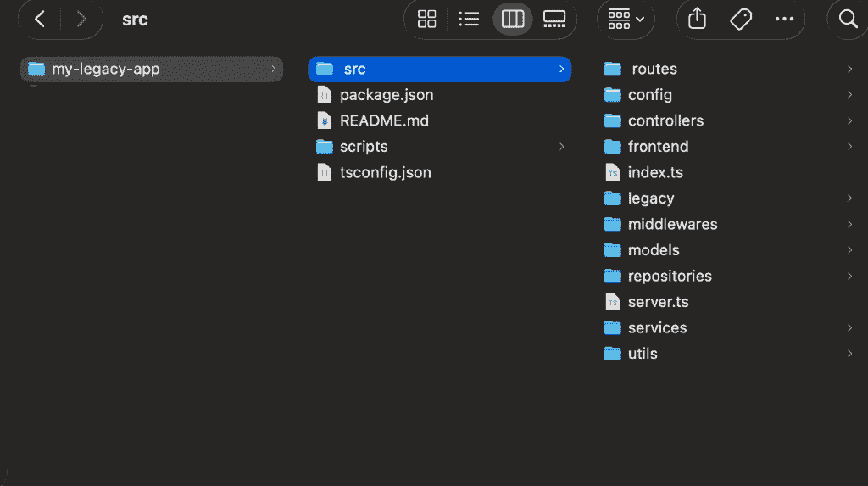Image resolution: width=868 pixels, height=486 pixels.
Task: Click the index.ts TypeScript file icon
Action: click(613, 172)
